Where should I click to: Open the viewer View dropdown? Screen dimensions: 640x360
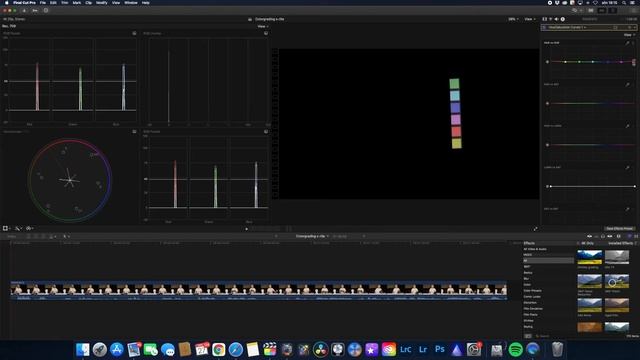click(x=530, y=19)
